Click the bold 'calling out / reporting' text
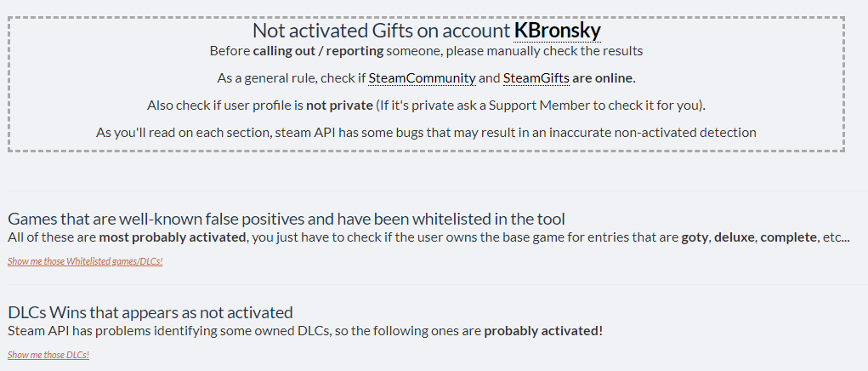The image size is (868, 371). point(318,52)
